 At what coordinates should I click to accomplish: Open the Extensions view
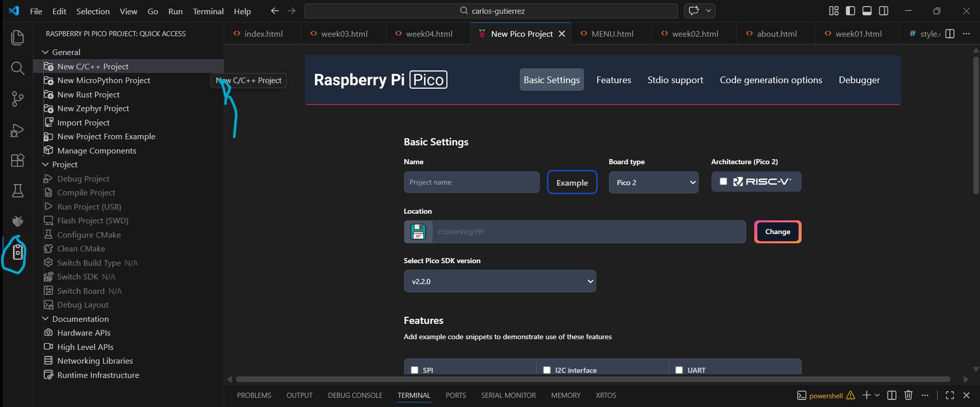[17, 160]
